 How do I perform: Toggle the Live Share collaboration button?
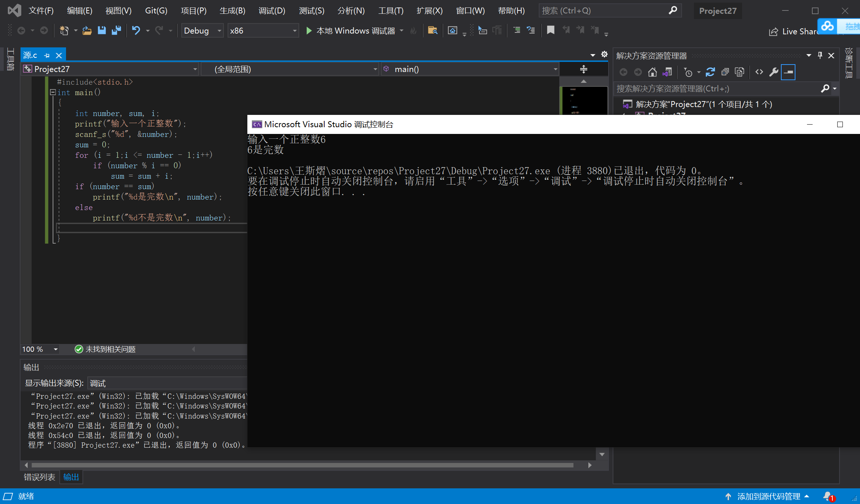(792, 31)
